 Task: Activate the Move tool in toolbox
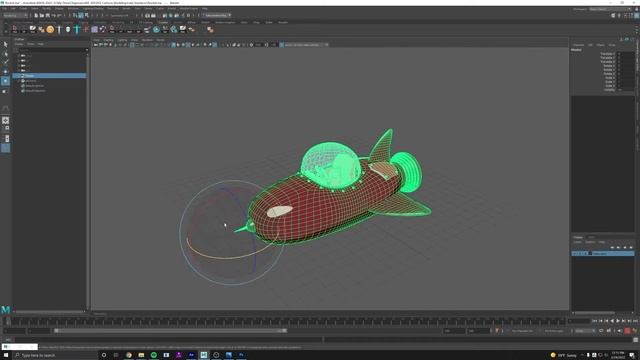[5, 71]
